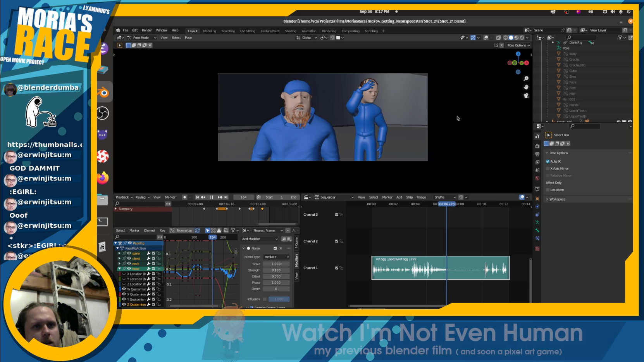Toggle the viewport camera view gizmo
Image resolution: width=644 pixels, height=362 pixels.
(526, 95)
